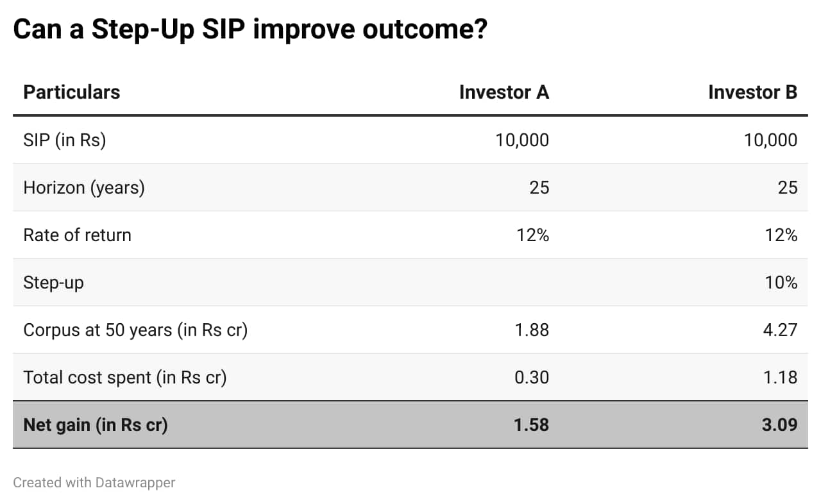Select the "Investor B" column header

752,92
